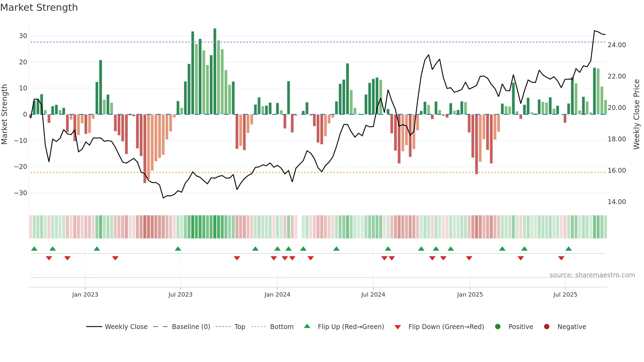Toggle the 'Top' legend label
644x362 pixels.
(x=240, y=327)
